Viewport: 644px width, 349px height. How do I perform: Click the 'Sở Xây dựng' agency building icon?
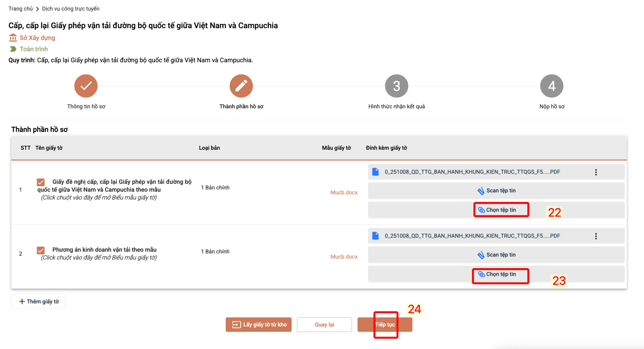point(13,38)
